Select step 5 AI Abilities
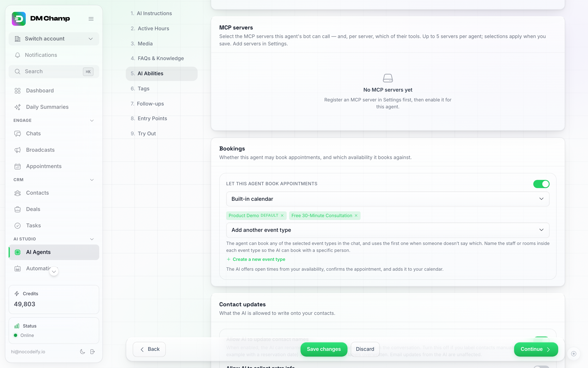 click(161, 74)
